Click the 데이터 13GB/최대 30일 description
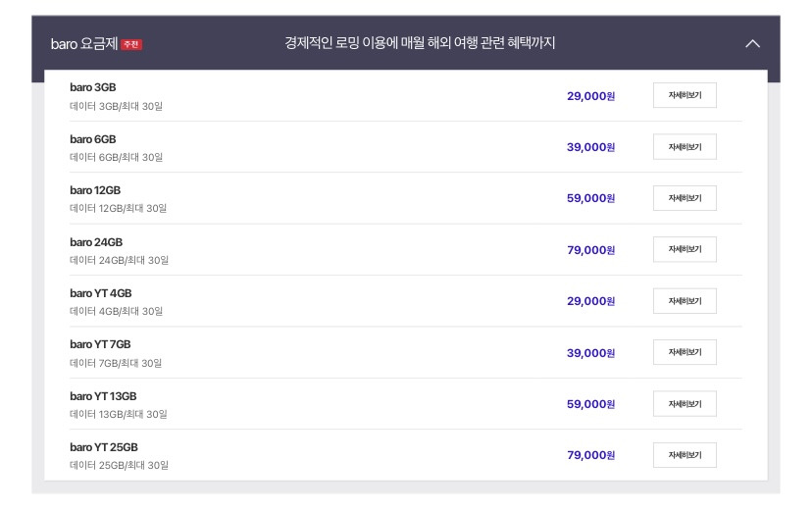The height and width of the screenshot is (512, 812). pos(118,414)
